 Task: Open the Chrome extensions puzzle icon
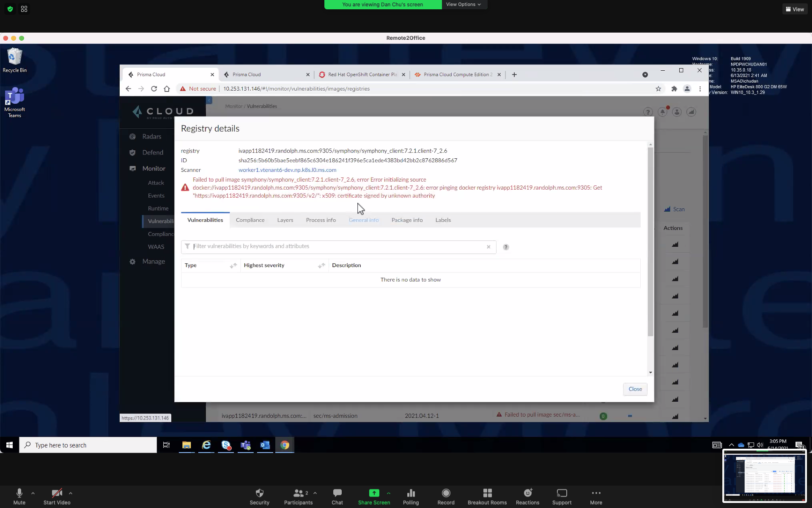pyautogui.click(x=674, y=89)
